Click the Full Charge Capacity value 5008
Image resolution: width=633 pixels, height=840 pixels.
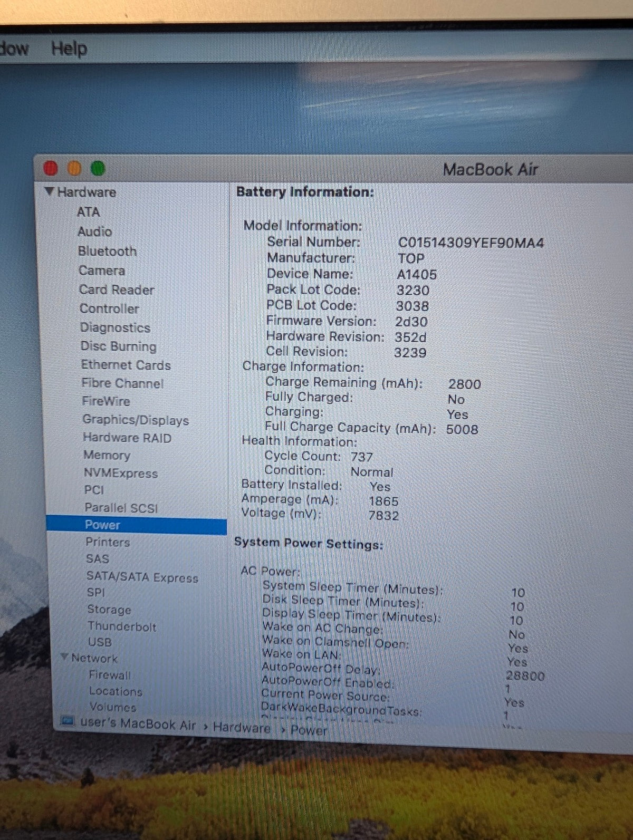[462, 429]
